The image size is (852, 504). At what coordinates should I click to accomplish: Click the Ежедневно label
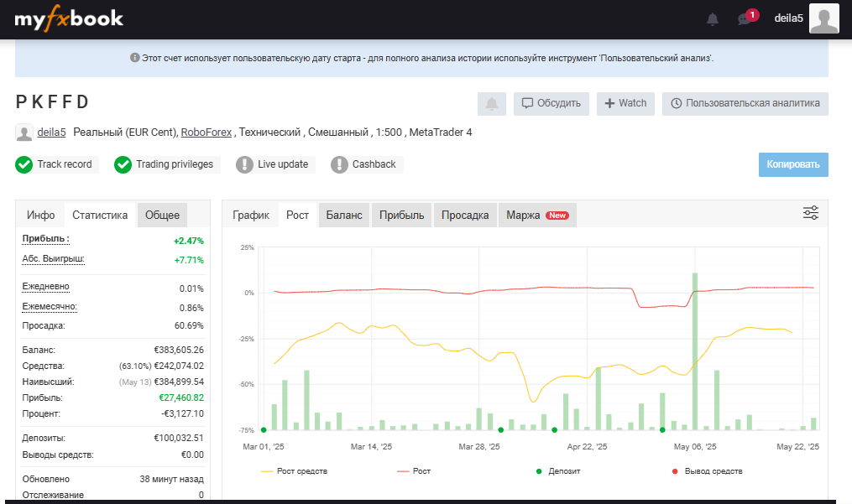(x=45, y=286)
